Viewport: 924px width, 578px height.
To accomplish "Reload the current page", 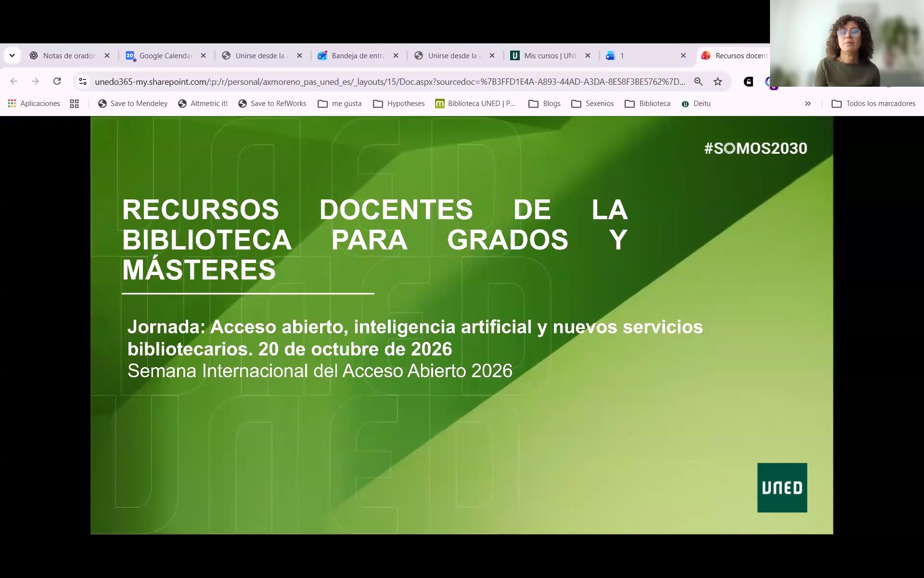I will click(x=57, y=81).
